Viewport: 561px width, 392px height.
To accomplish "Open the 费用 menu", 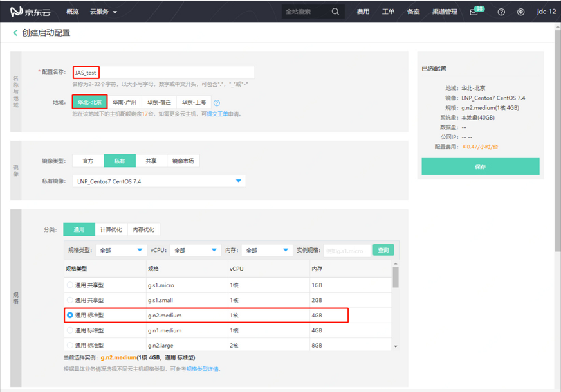I will tap(363, 12).
